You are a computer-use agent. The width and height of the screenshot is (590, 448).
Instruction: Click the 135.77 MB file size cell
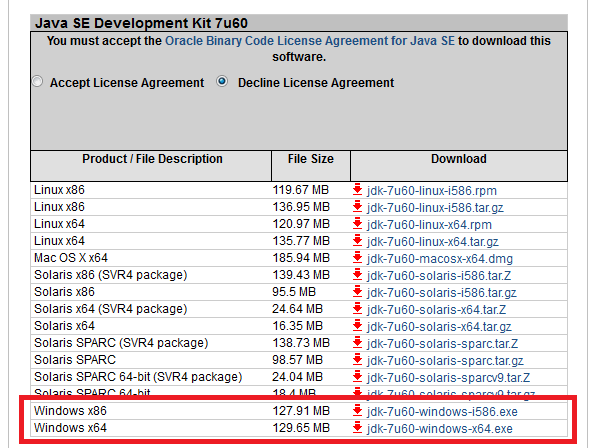point(301,241)
